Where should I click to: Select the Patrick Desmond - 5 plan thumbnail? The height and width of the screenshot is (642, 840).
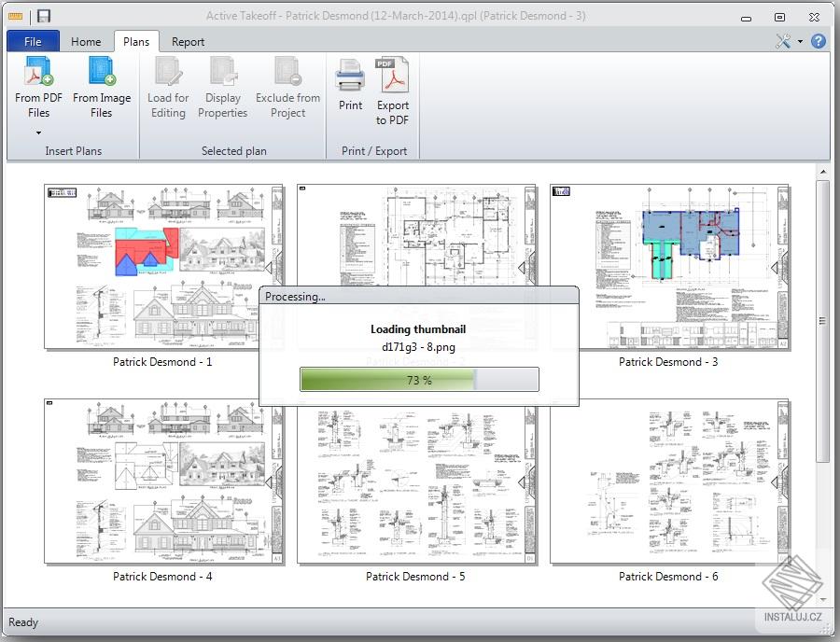coord(417,484)
